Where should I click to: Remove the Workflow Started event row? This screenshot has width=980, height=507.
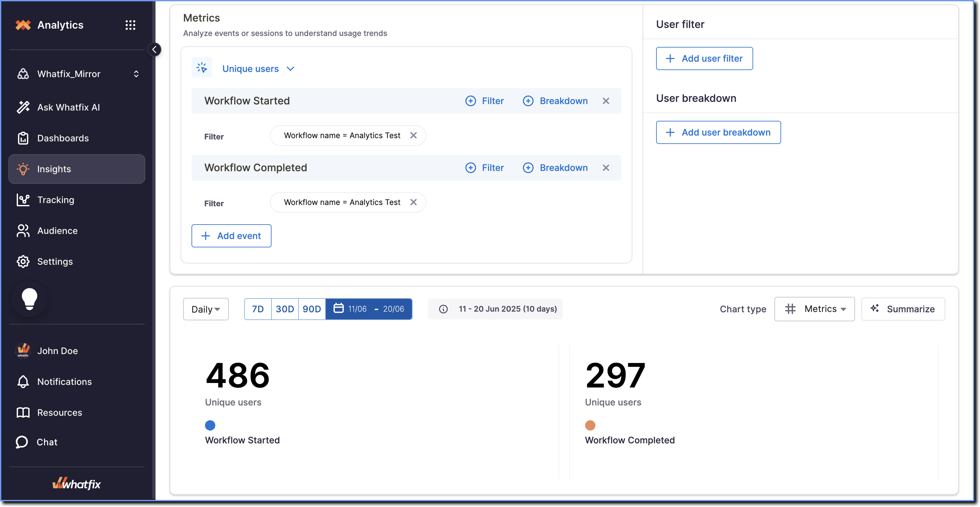click(x=606, y=101)
